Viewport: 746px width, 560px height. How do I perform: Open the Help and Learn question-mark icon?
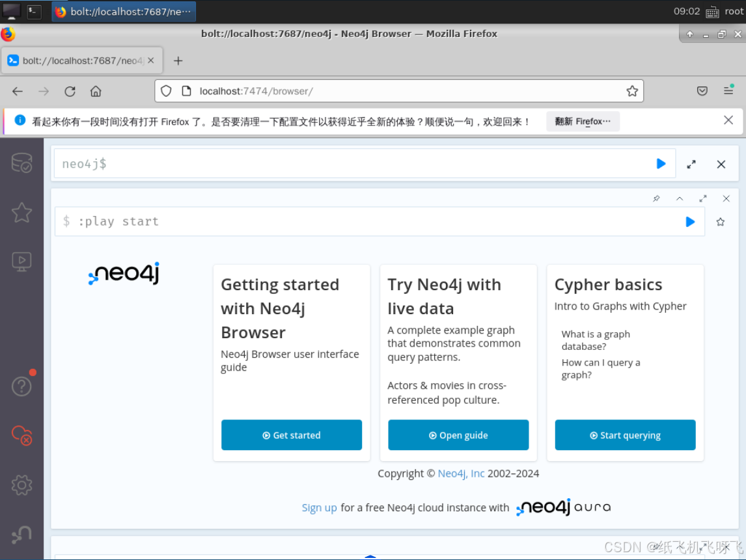(21, 386)
